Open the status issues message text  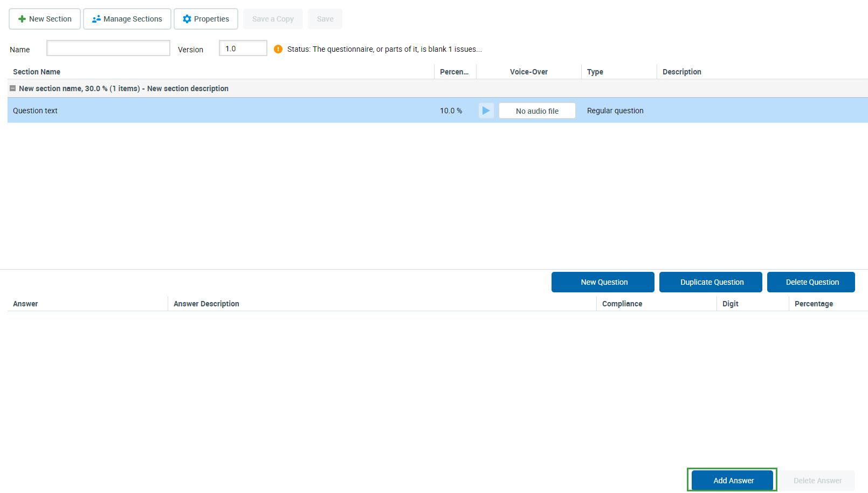(x=384, y=49)
